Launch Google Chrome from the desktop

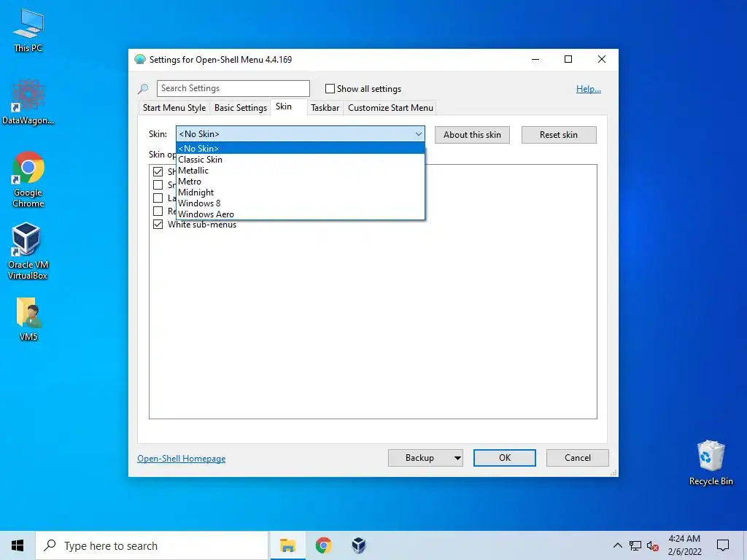coord(28,179)
